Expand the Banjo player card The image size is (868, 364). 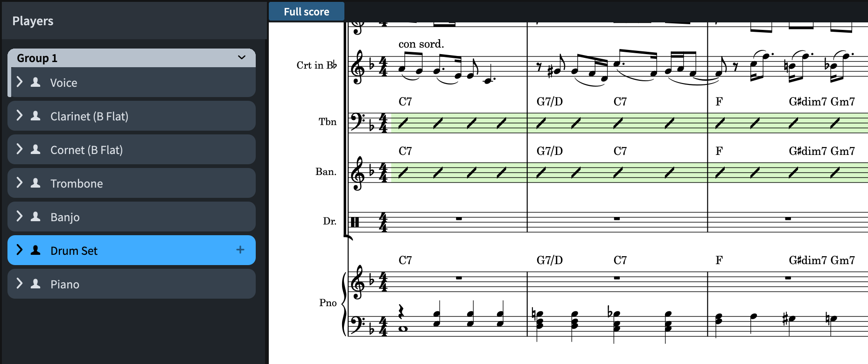20,217
